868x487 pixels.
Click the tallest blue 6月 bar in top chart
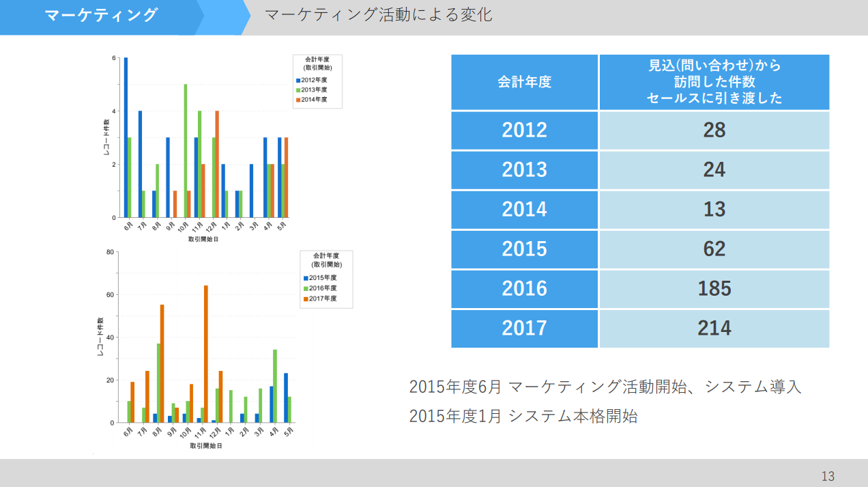126,137
